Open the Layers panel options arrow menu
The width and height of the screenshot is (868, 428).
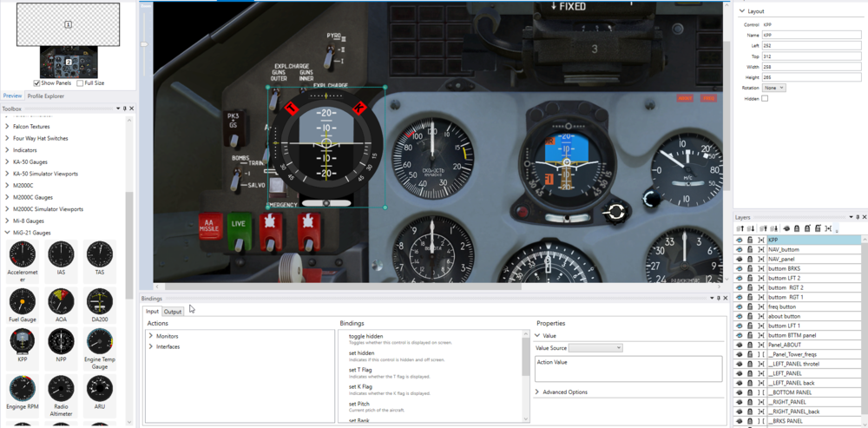point(851,218)
